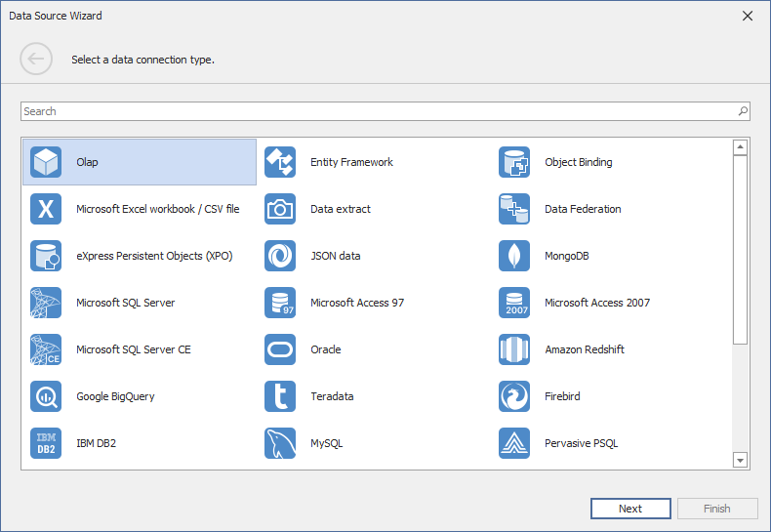Click the Next button

click(x=630, y=509)
